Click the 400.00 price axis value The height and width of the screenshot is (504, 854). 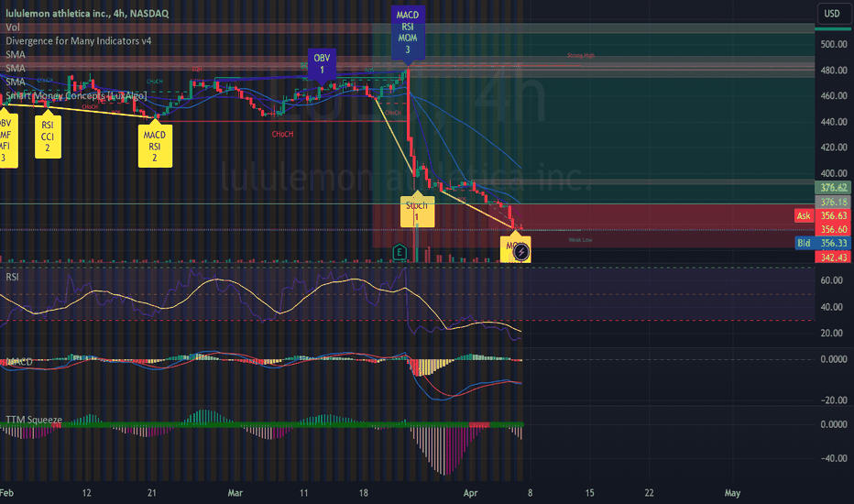tap(834, 173)
